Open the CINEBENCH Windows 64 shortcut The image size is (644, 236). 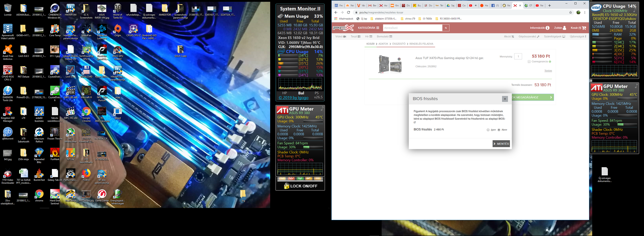55,11
